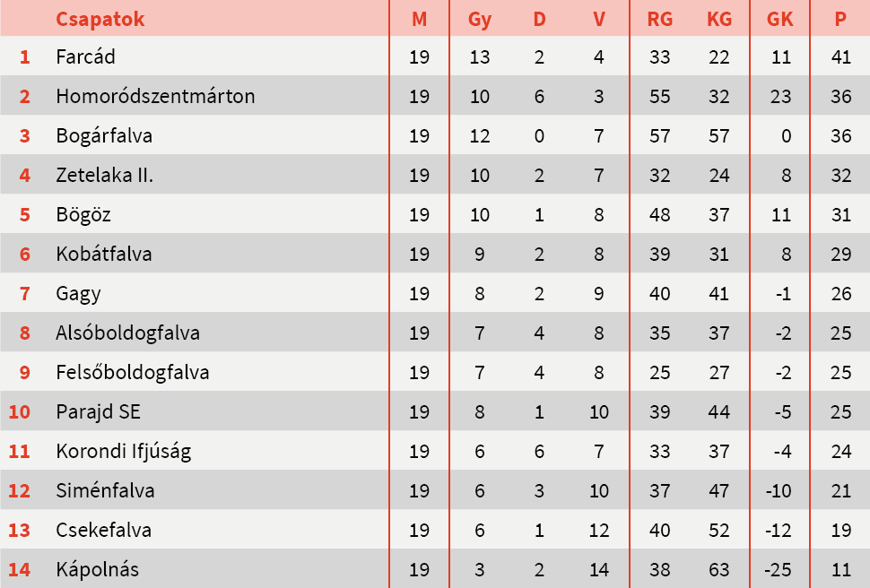Select the Alsóboldogfalva team name
Image resolution: width=870 pixels, height=588 pixels.
[x=127, y=333]
